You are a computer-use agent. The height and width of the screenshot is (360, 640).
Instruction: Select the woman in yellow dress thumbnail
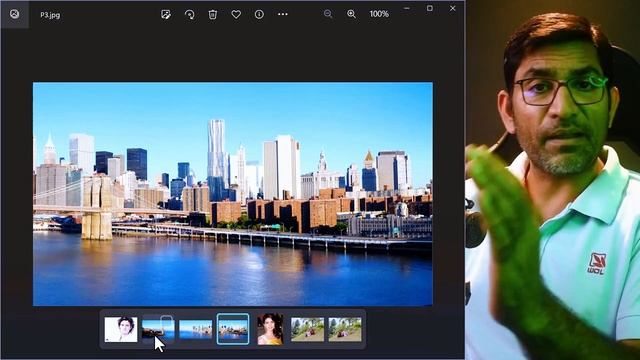coord(270,329)
